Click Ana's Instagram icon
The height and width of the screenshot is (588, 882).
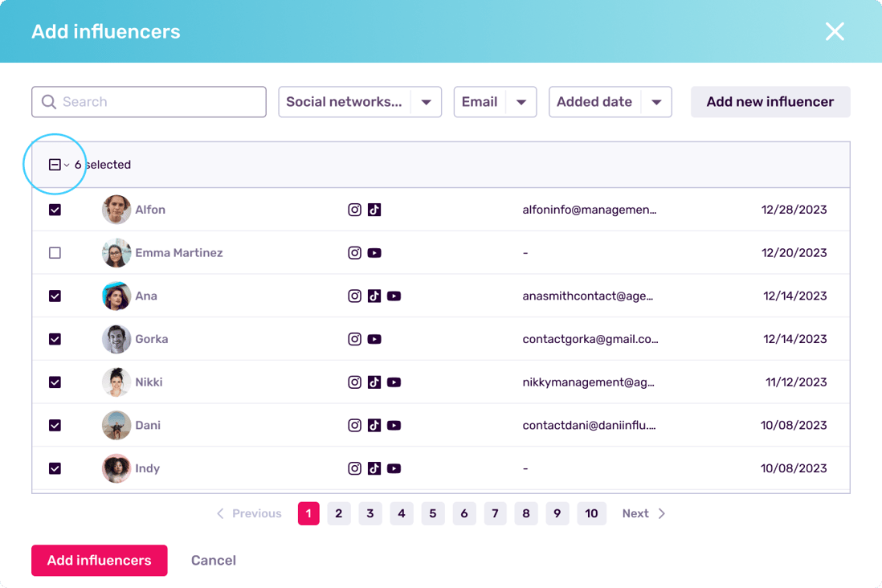point(354,296)
